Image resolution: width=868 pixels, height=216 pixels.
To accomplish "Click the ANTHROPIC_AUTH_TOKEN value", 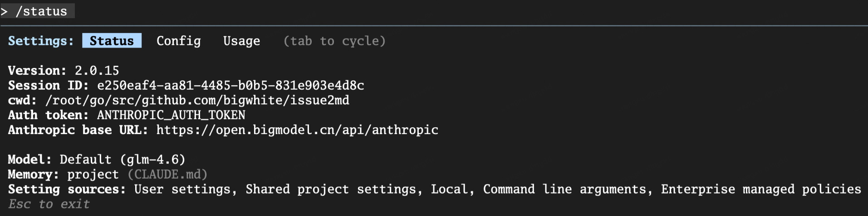I will click(171, 115).
